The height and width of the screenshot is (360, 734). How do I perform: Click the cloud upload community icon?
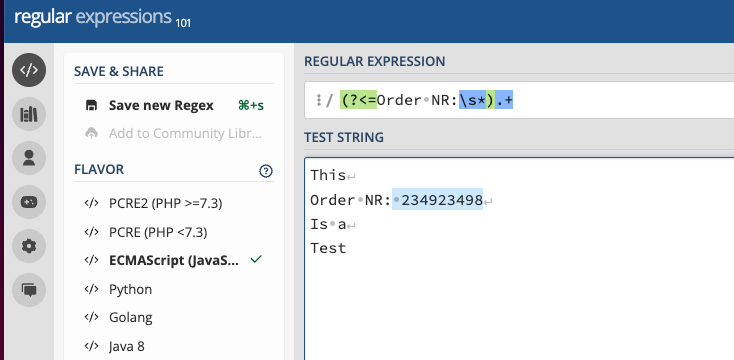91,133
